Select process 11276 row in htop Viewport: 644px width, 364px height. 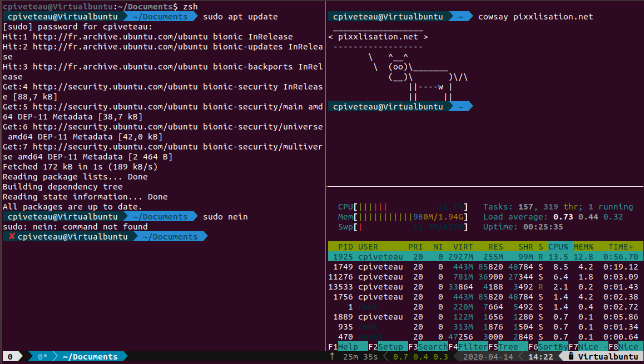pyautogui.click(x=484, y=277)
